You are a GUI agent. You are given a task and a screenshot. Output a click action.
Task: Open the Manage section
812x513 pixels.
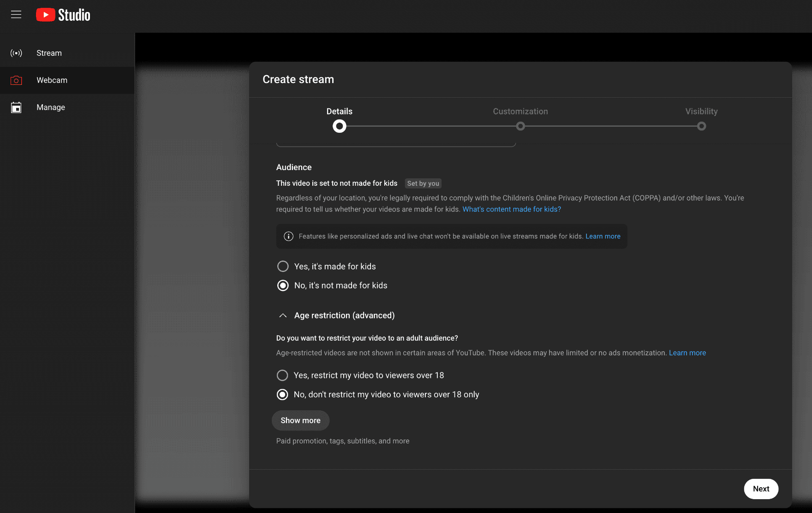(50, 107)
